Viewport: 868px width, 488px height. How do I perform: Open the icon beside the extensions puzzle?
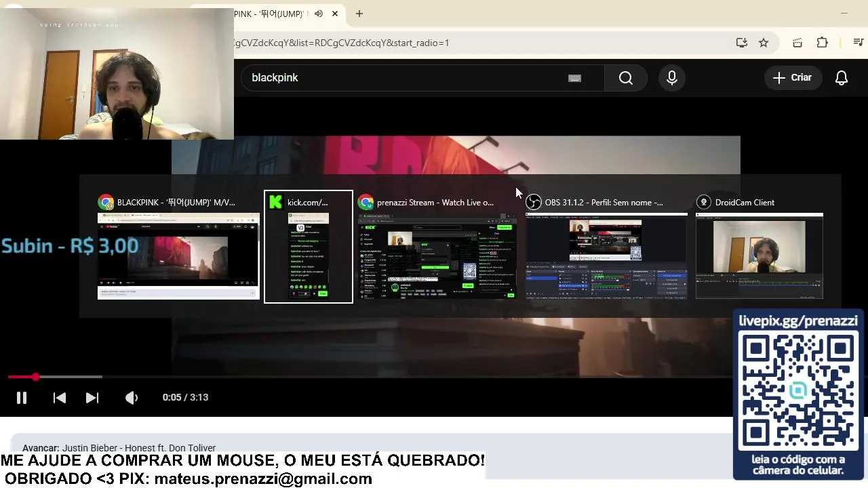pyautogui.click(x=797, y=43)
